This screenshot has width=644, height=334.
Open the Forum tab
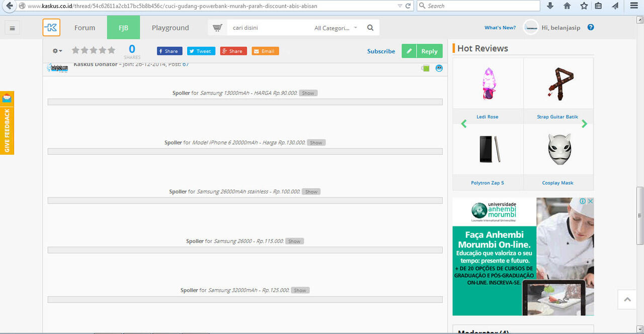[x=85, y=28]
